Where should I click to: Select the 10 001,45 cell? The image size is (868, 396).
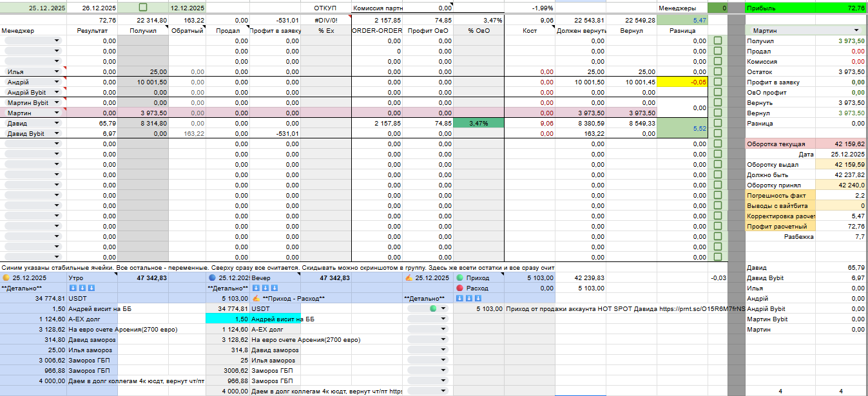[632, 82]
